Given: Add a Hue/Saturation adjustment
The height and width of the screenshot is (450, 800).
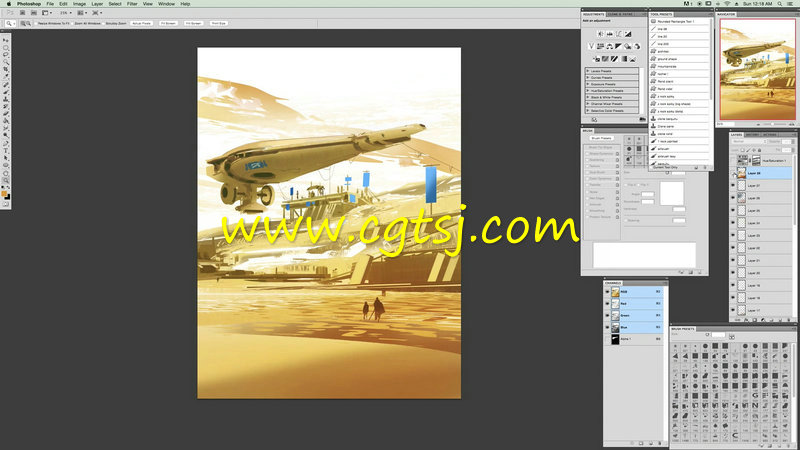Looking at the screenshot, I should tap(601, 46).
